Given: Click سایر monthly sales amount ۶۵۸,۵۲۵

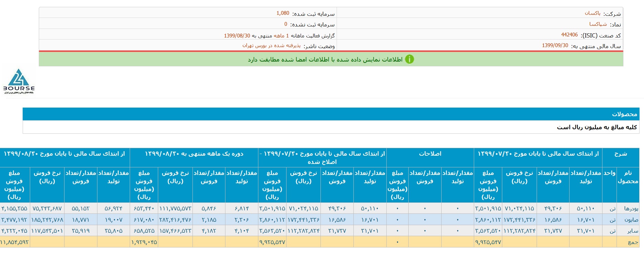Looking at the screenshot, I should click(x=144, y=231).
